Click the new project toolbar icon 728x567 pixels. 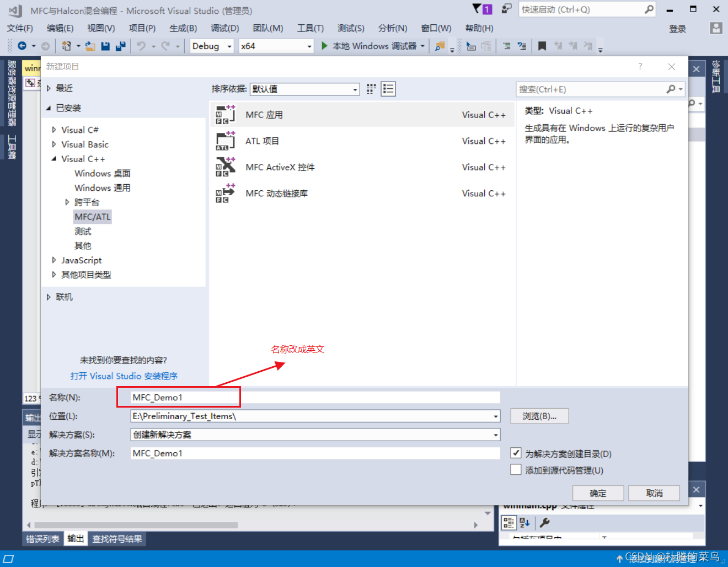(67, 46)
